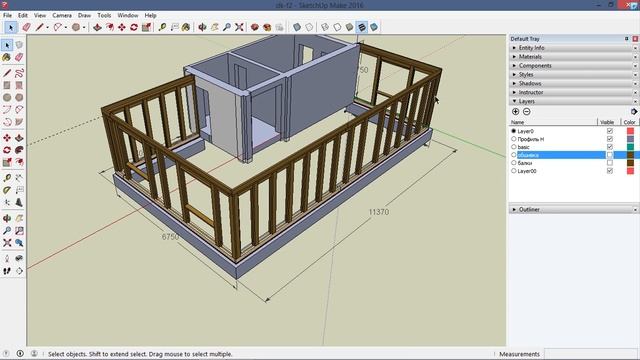Choose Paint Bucket in left tool palette
640x360 pixels.
click(7, 58)
